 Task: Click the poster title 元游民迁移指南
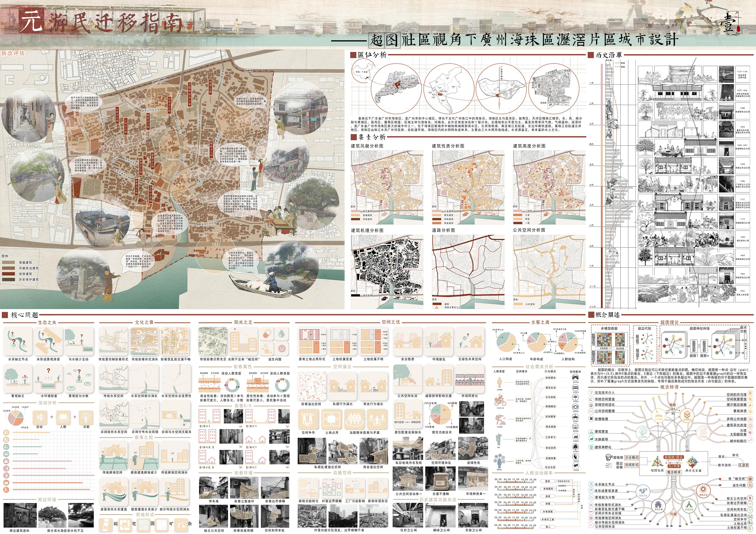[100, 22]
